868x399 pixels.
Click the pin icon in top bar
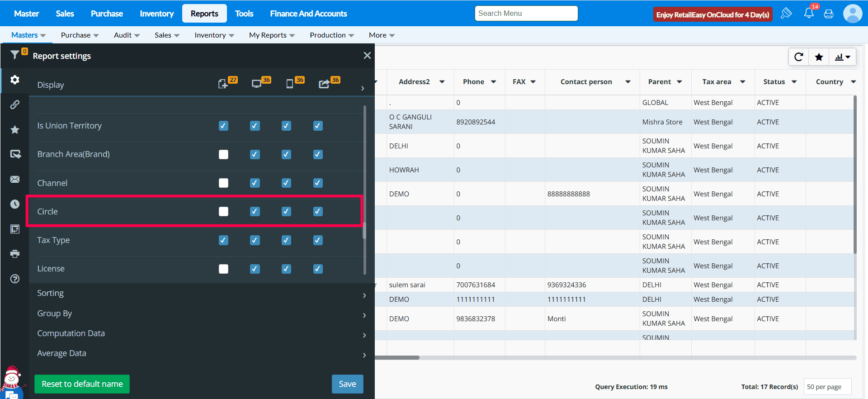[x=786, y=13]
